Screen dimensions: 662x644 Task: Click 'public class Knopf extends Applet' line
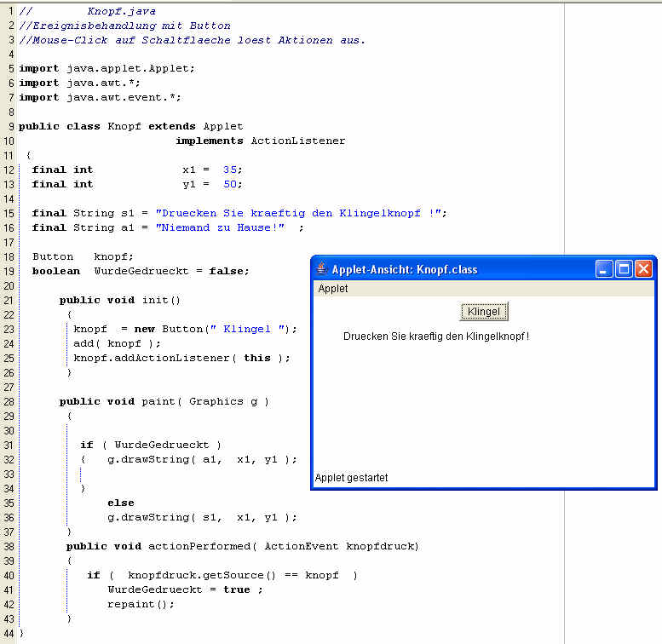(131, 126)
